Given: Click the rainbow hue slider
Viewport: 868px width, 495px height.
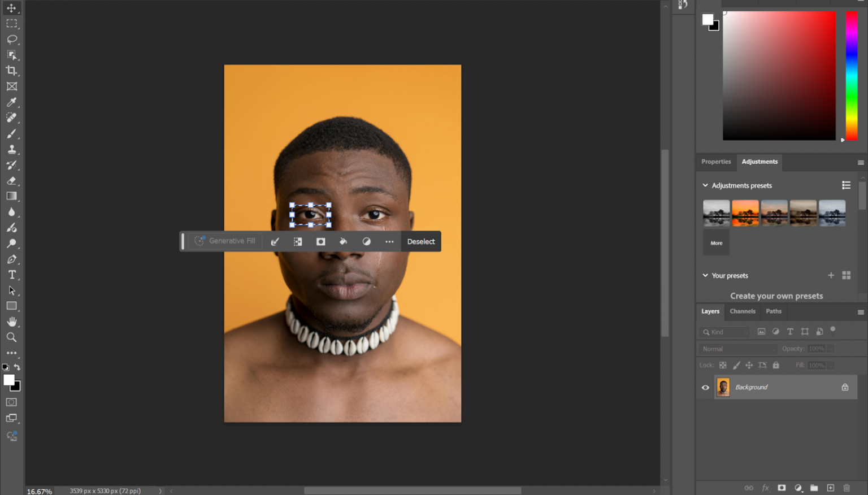Looking at the screenshot, I should click(x=852, y=76).
